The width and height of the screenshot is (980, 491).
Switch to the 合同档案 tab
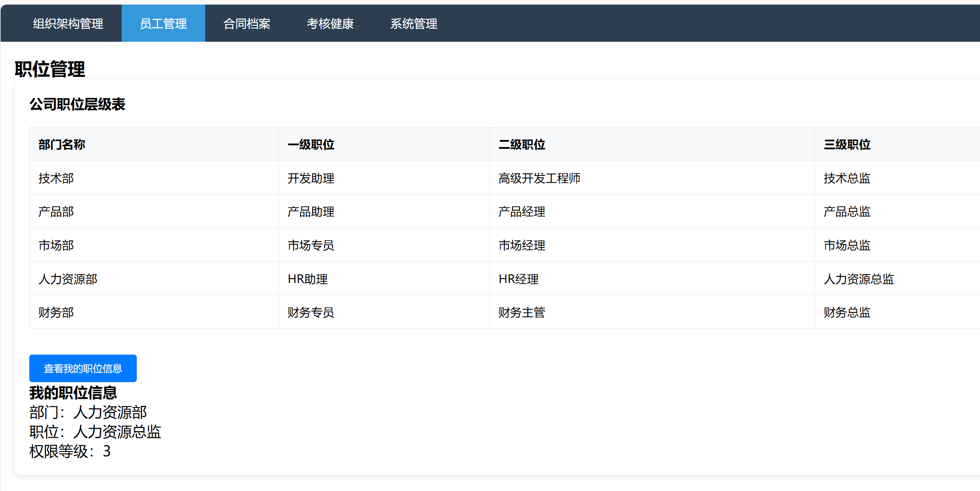[x=246, y=24]
